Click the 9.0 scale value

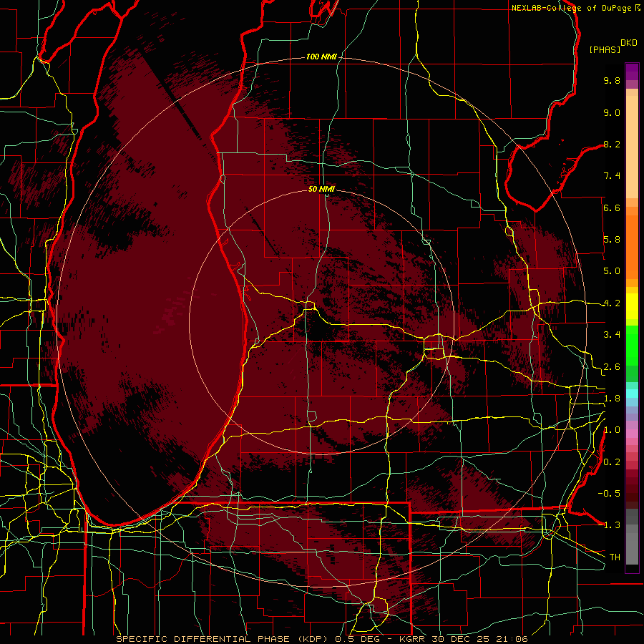(612, 112)
